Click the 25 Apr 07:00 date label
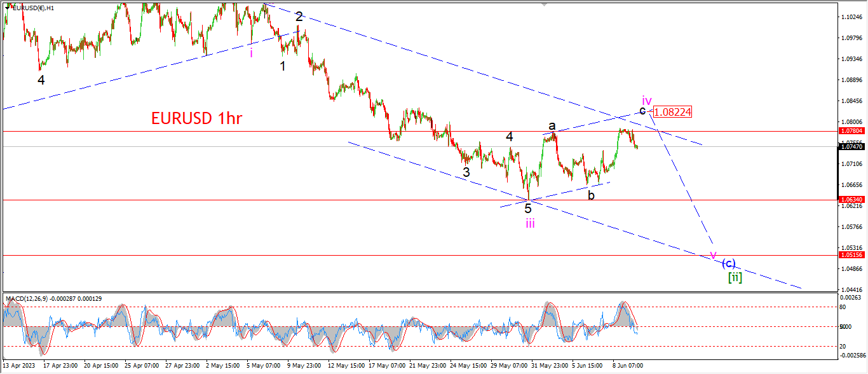The image size is (868, 374). point(142,366)
